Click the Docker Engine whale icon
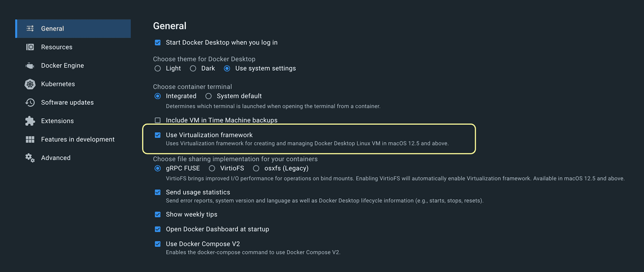Screen dimensions: 644x272 coord(30,65)
